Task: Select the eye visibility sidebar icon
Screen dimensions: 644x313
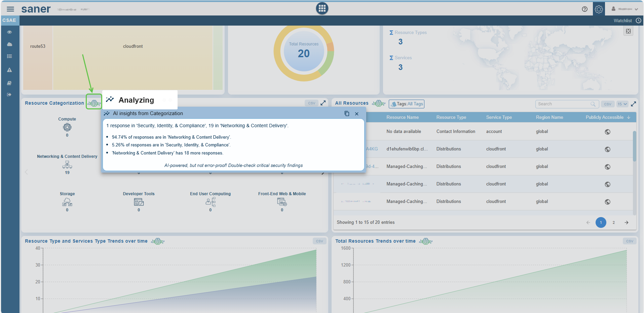Action: pyautogui.click(x=9, y=32)
